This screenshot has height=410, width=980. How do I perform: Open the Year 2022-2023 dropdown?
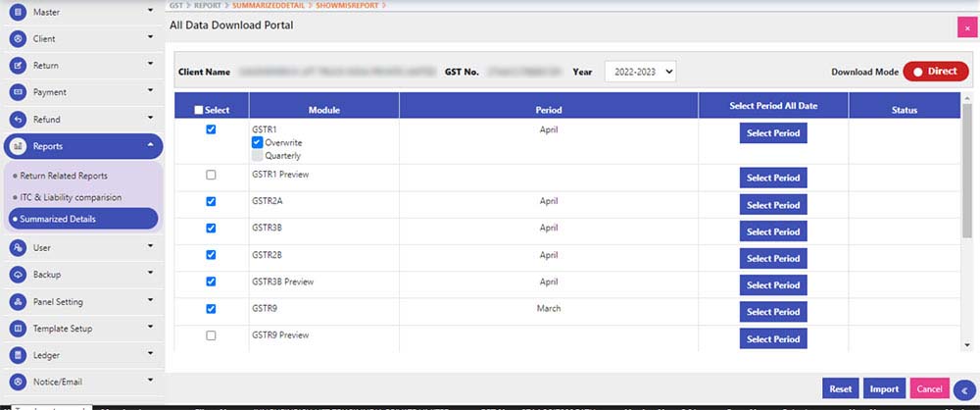[x=639, y=72]
